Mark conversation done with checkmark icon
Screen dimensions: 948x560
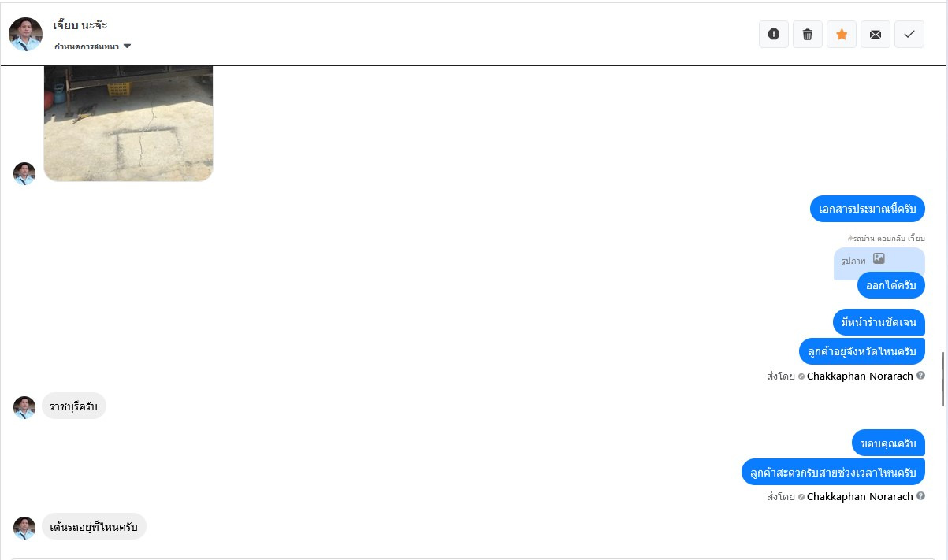[x=909, y=34]
